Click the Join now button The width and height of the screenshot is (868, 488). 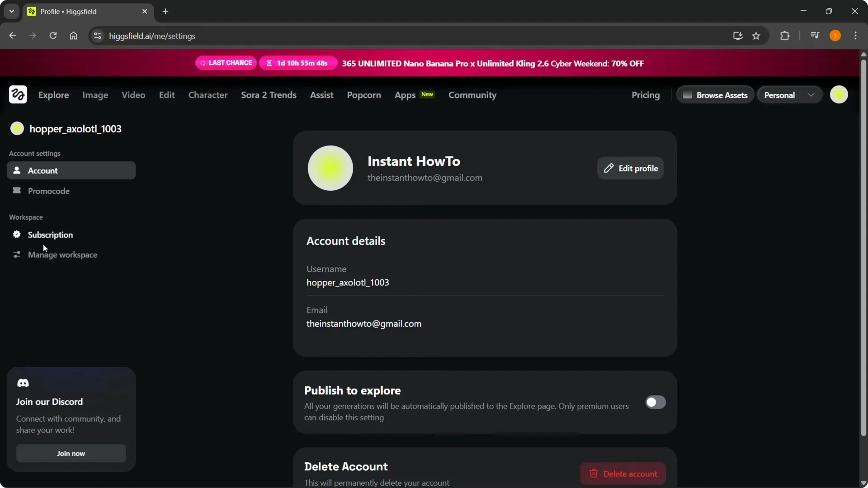pyautogui.click(x=71, y=453)
